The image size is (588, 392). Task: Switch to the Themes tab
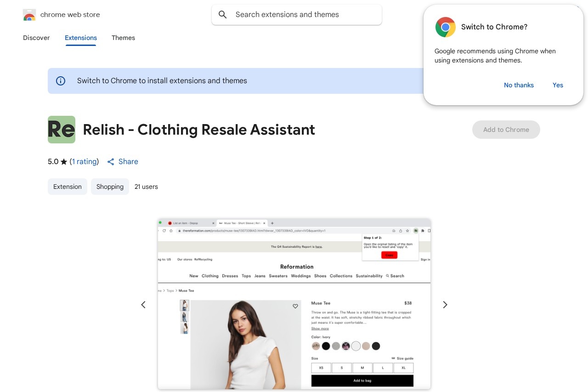click(x=123, y=38)
